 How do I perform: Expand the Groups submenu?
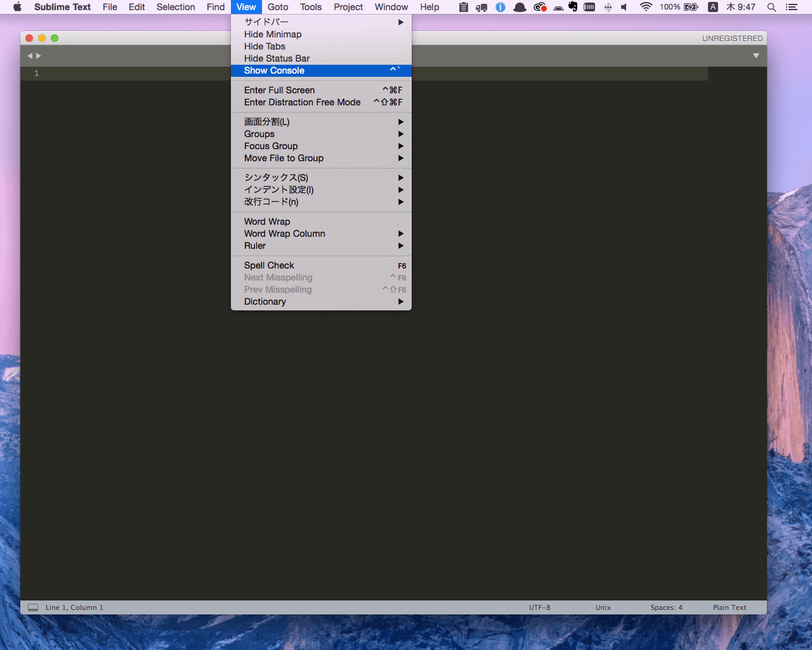(x=321, y=134)
